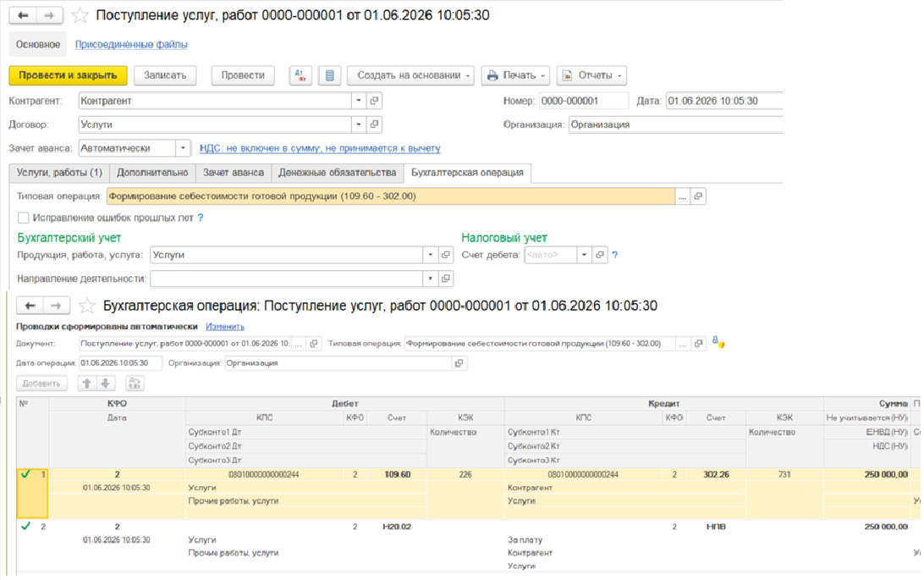Toggle green checkmark on posting row 1

pos(25,474)
